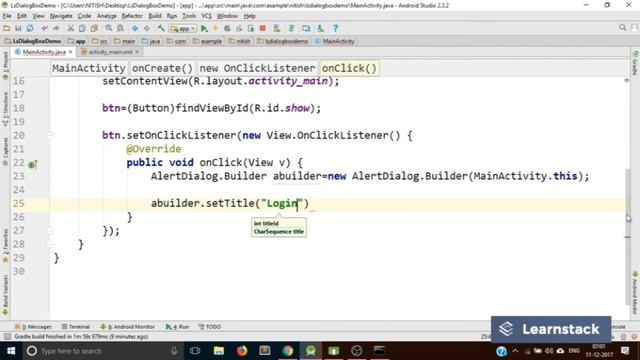The image size is (640, 360).
Task: Click the Gradle build finished status message
Action: click(x=81, y=337)
